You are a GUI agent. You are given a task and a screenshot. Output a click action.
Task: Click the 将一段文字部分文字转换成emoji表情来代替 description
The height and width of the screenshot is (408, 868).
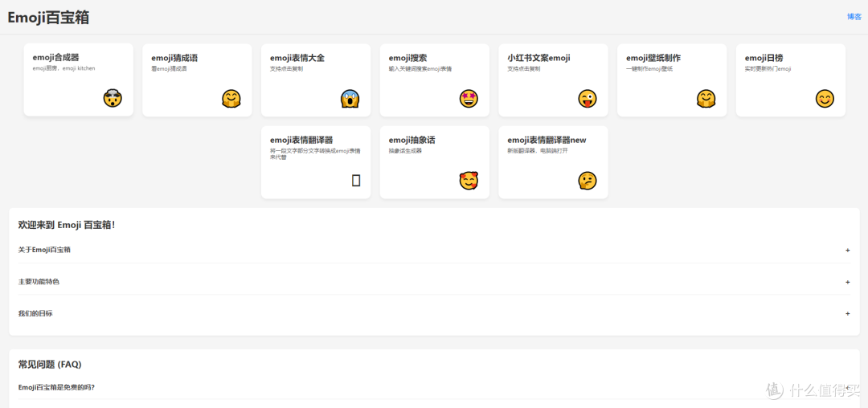tap(316, 153)
